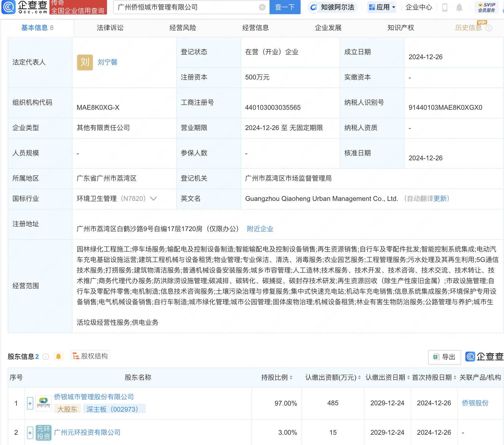This screenshot has height=445, width=504.
Task: Switch to the 知识产权 tab
Action: [401, 28]
